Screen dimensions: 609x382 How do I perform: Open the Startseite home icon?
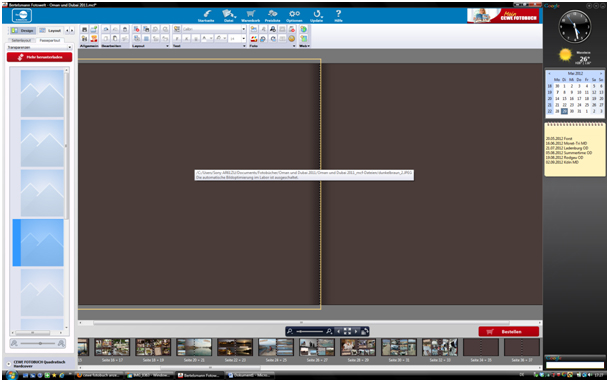(206, 15)
